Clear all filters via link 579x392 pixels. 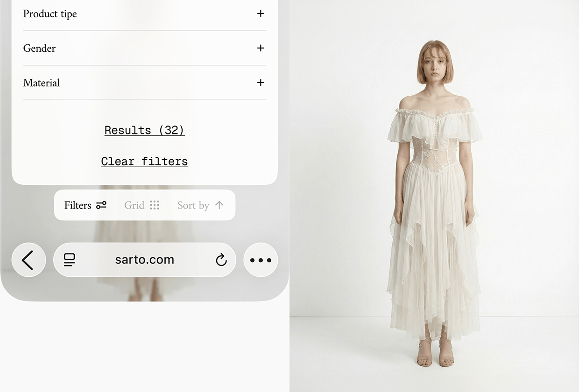tap(144, 161)
